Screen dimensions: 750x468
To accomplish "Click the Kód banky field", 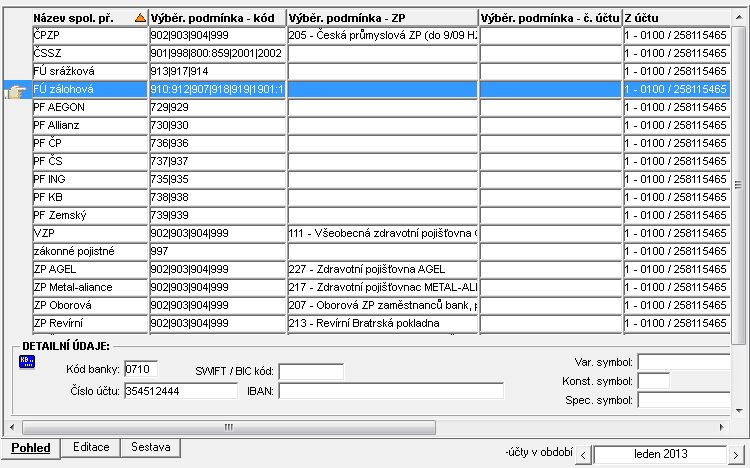I will (x=141, y=369).
